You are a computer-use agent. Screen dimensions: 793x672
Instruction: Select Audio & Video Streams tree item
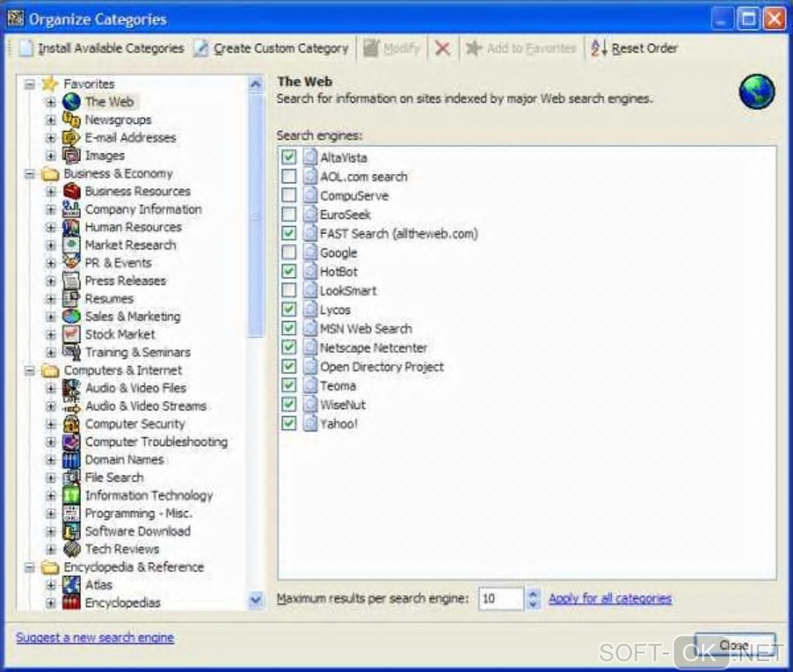pyautogui.click(x=145, y=406)
